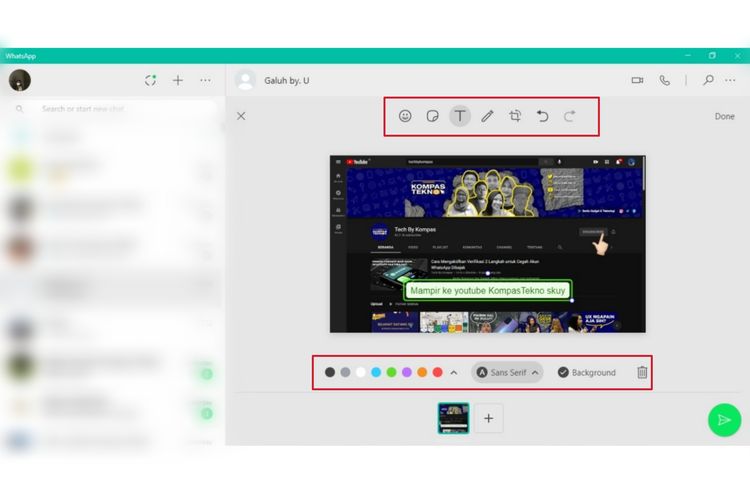The image size is (750, 500).
Task: Toggle the text Background option
Action: 587,372
